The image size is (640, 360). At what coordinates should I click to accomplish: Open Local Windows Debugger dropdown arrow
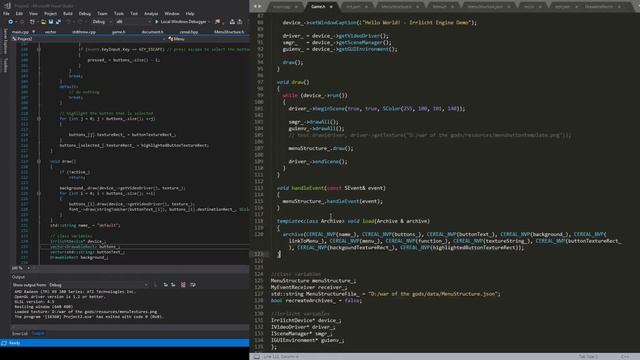point(209,22)
